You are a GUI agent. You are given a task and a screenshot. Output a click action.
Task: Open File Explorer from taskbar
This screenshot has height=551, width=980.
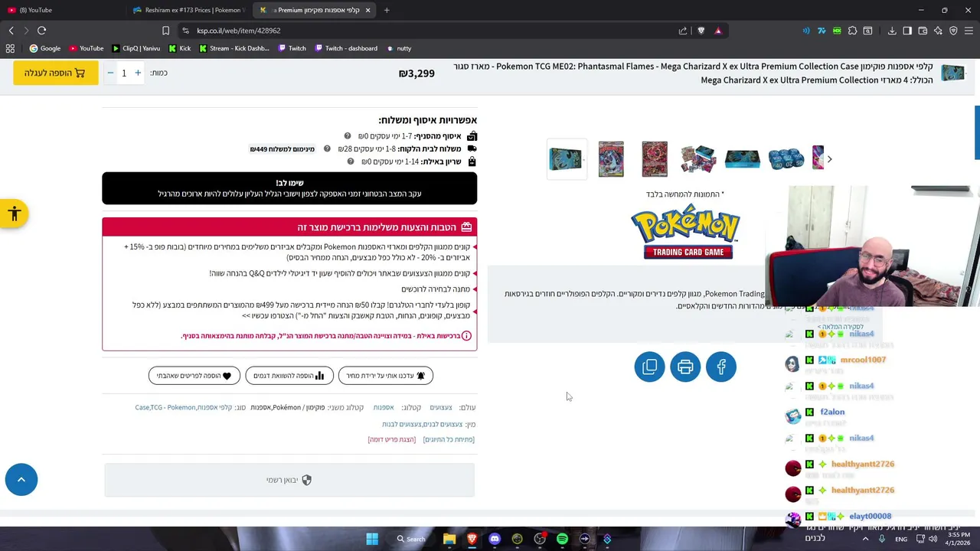[x=449, y=539]
